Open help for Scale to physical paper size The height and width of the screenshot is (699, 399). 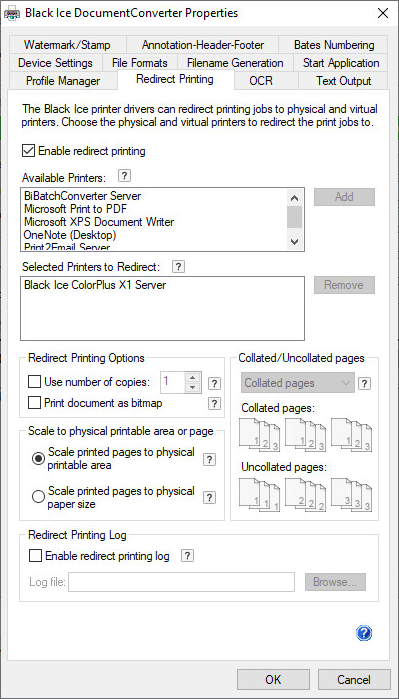[210, 498]
